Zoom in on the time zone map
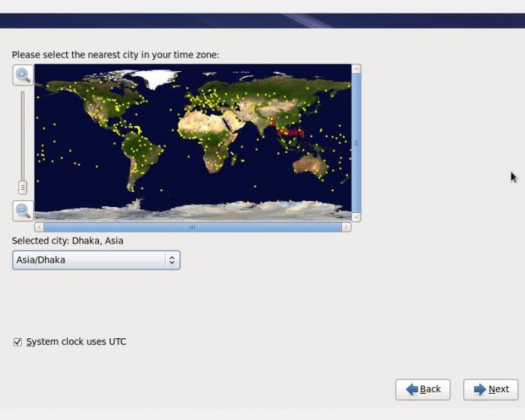This screenshot has height=420, width=525. (x=22, y=75)
